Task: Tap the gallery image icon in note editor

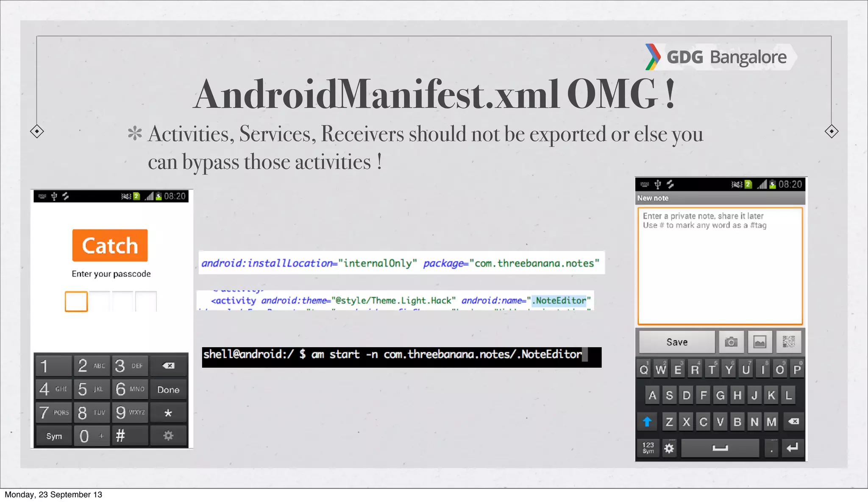Action: point(759,342)
